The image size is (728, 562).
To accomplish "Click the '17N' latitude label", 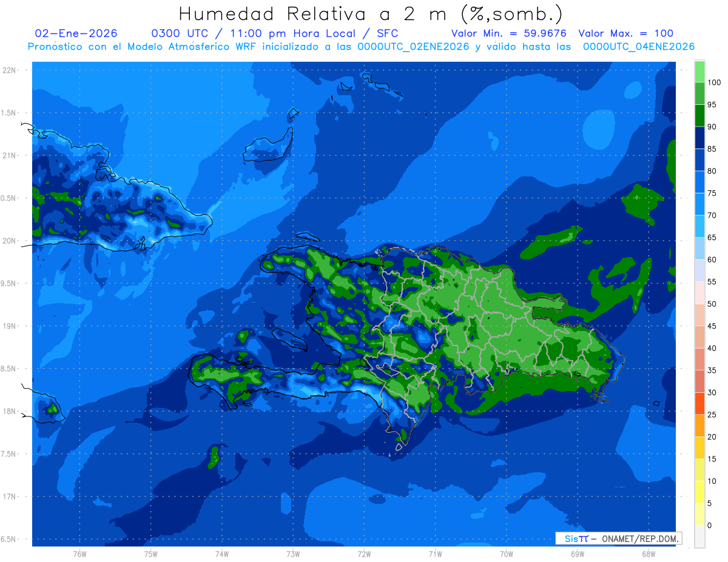I will pyautogui.click(x=9, y=497).
